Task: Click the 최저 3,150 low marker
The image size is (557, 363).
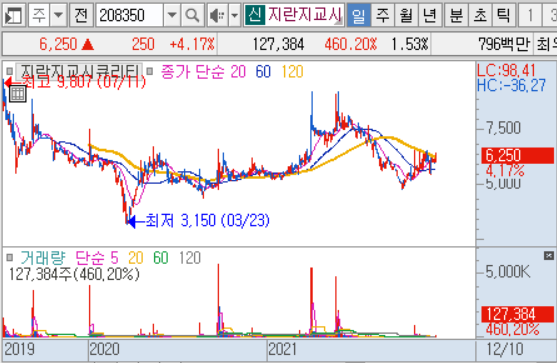Action: tap(198, 221)
